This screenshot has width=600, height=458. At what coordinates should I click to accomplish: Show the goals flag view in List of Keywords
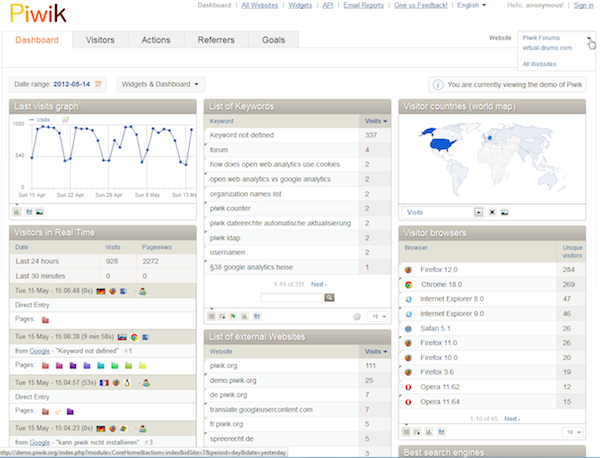233,316
